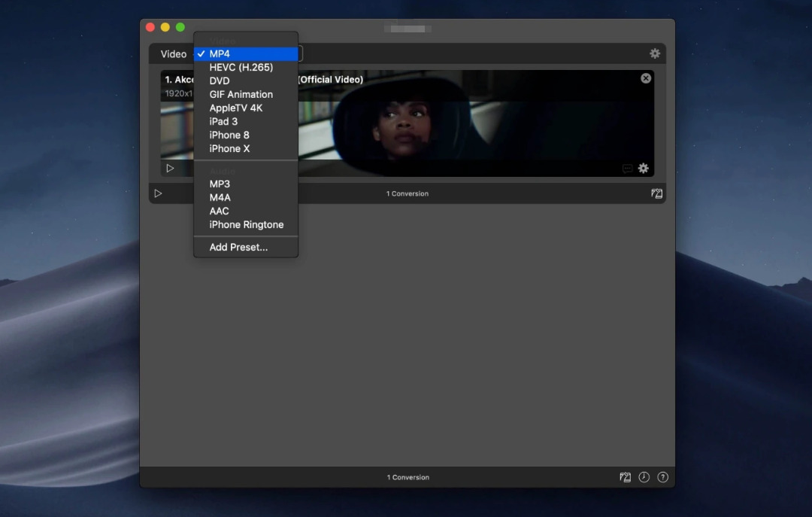Select AAC audio preset

tap(245, 211)
